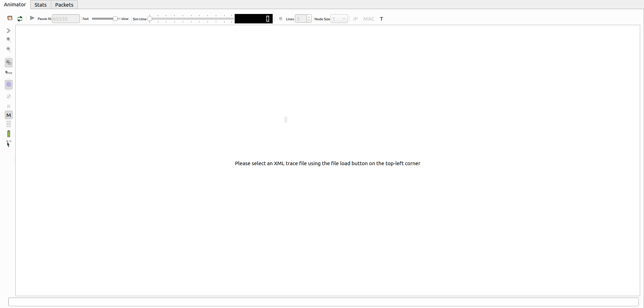Click the R reset button in sidebar
The width and height of the screenshot is (644, 308).
pyautogui.click(x=9, y=107)
